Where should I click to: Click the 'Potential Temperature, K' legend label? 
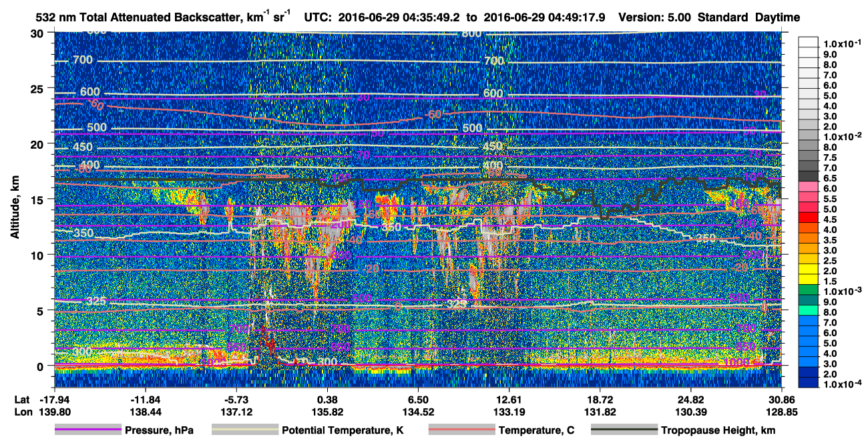(343, 430)
